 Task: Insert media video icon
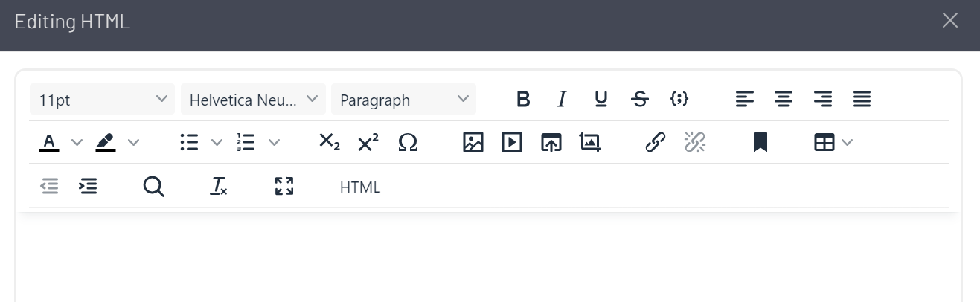coord(512,142)
